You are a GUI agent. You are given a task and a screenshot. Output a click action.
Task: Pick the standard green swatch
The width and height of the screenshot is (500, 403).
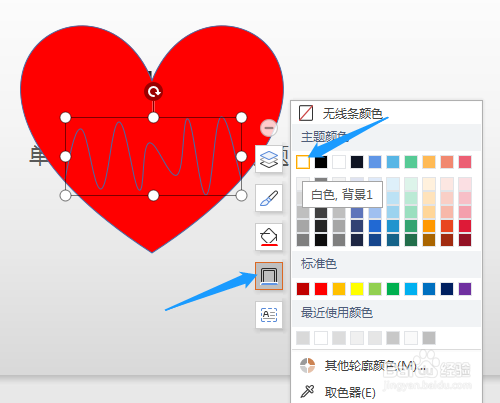[x=393, y=289]
